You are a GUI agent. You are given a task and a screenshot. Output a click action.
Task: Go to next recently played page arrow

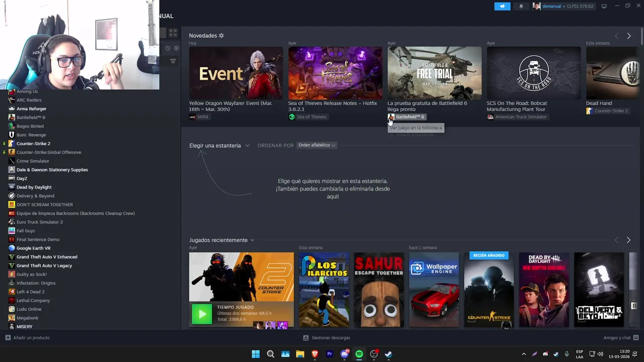pyautogui.click(x=628, y=240)
